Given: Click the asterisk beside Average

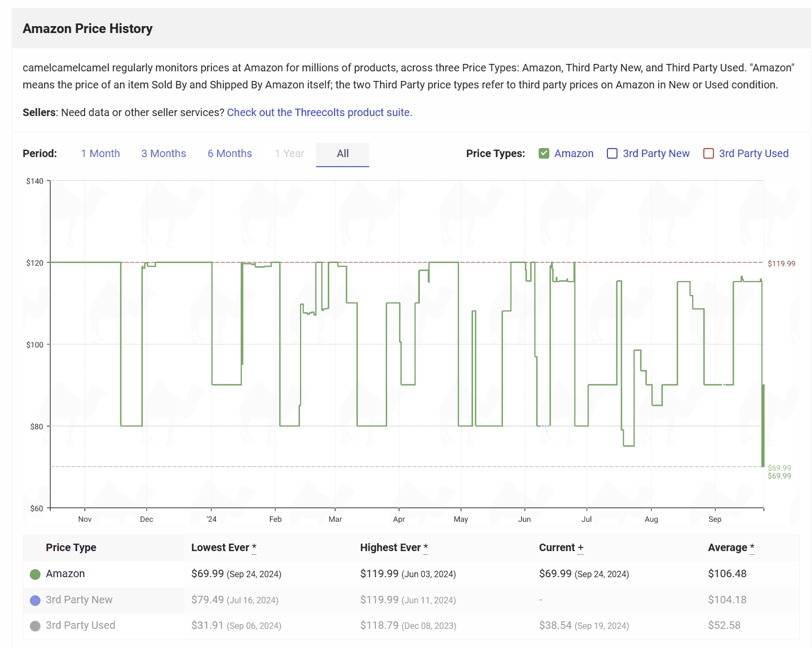Looking at the screenshot, I should click(x=752, y=547).
